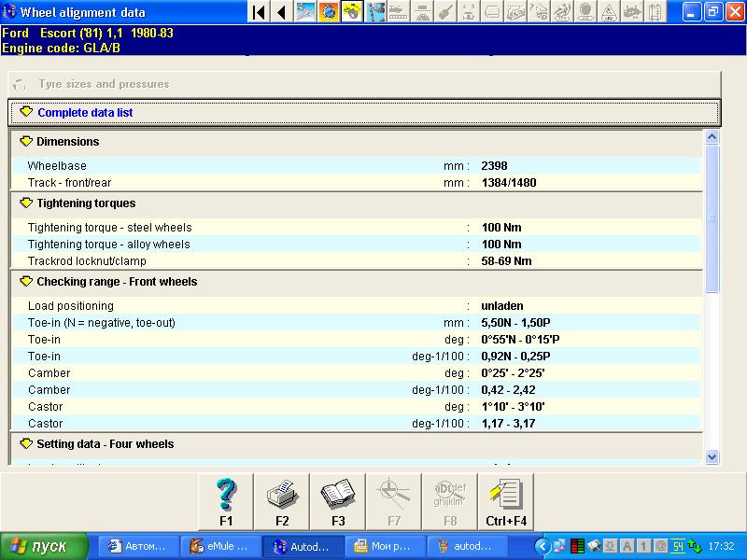Open the orange-background gear module icon
The width and height of the screenshot is (747, 560).
click(x=329, y=12)
